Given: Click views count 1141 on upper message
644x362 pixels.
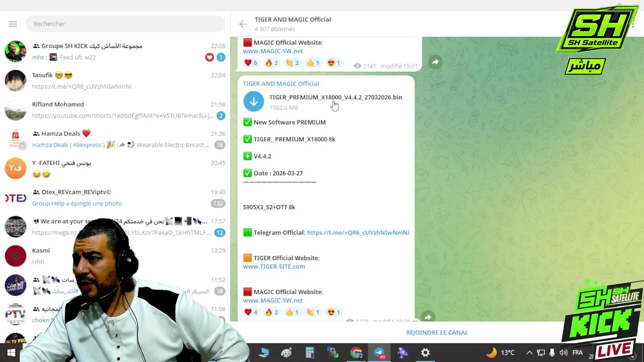Looking at the screenshot, I should pyautogui.click(x=365, y=66).
